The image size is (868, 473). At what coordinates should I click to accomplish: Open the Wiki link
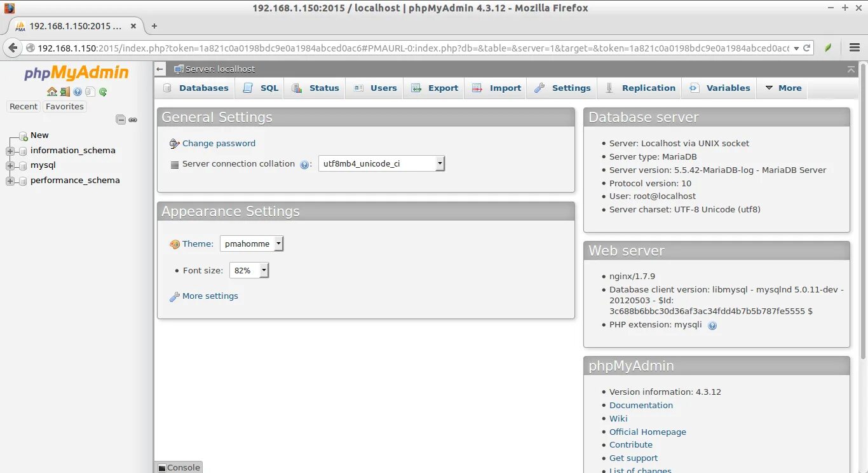tap(618, 419)
